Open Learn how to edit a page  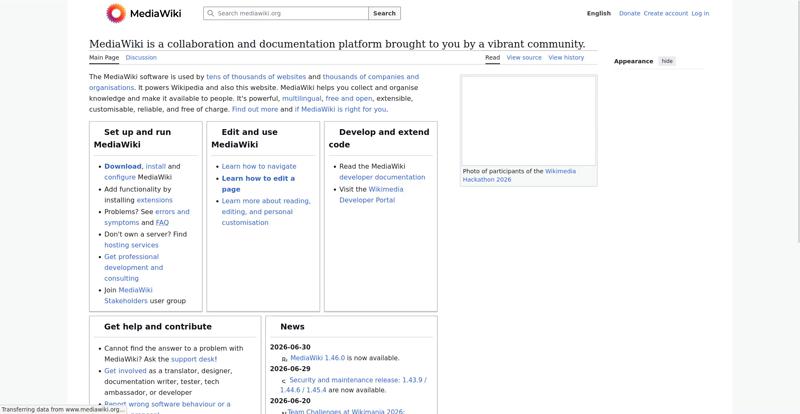258,184
